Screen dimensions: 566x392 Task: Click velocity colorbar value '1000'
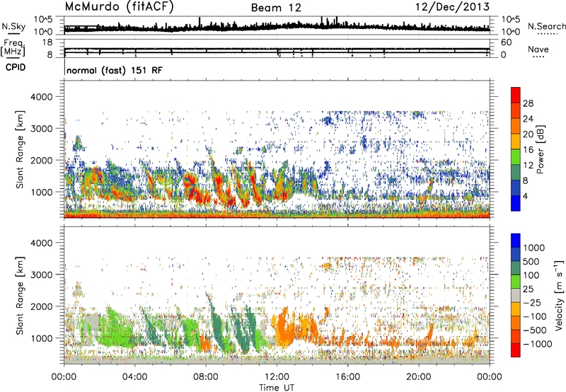pos(533,248)
